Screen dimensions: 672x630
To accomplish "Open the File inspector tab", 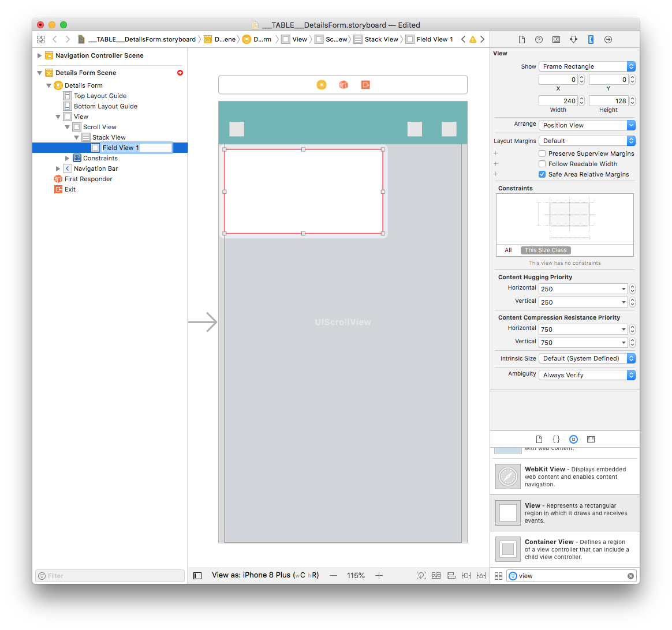I will tap(521, 39).
